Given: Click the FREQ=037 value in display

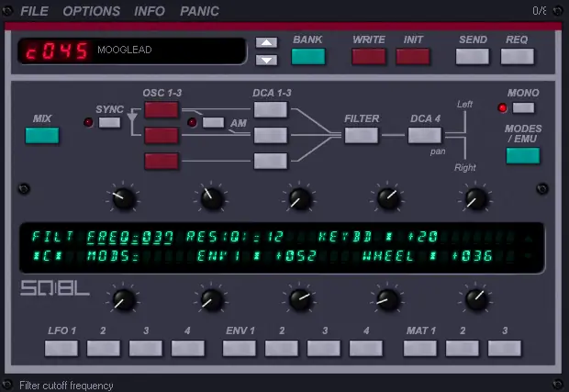Looking at the screenshot, I should click(x=130, y=237).
